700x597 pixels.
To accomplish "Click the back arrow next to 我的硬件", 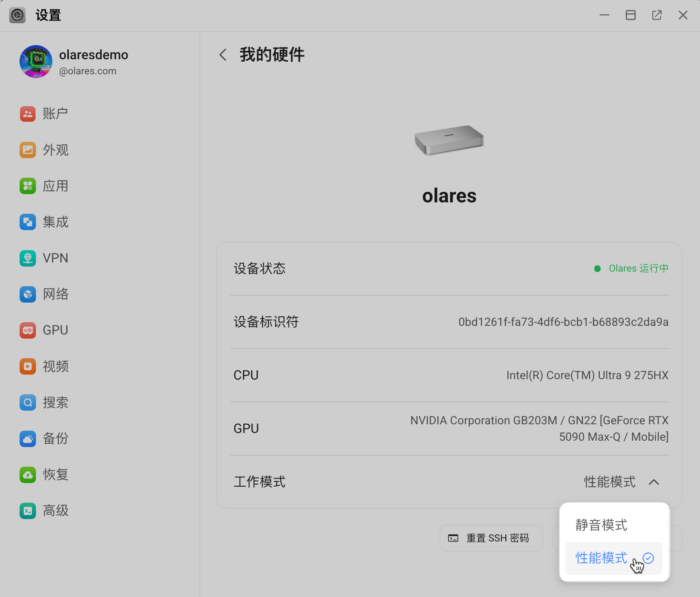I will click(x=222, y=54).
